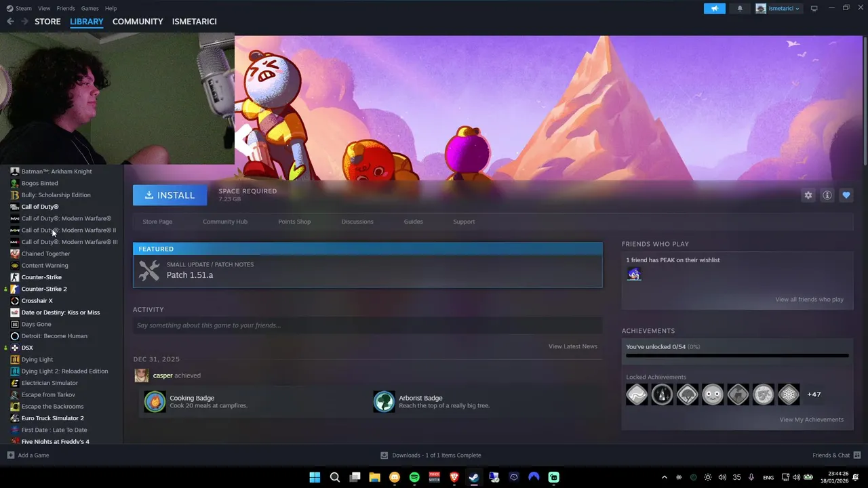Switch to the LIBRARY tab

tap(87, 22)
